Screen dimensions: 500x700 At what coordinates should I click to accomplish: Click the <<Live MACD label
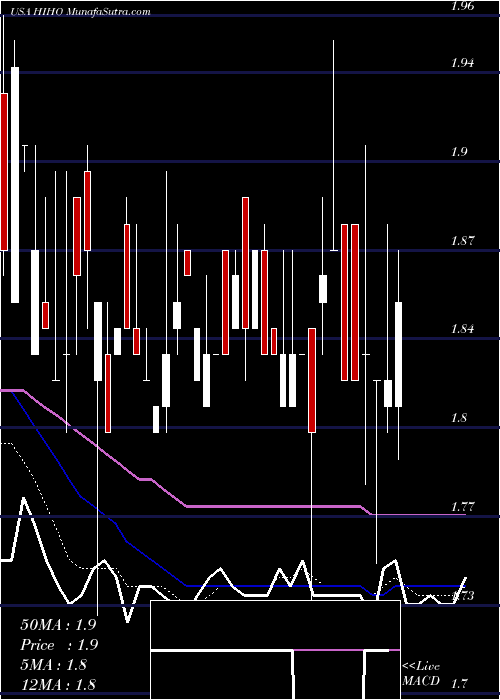click(421, 674)
